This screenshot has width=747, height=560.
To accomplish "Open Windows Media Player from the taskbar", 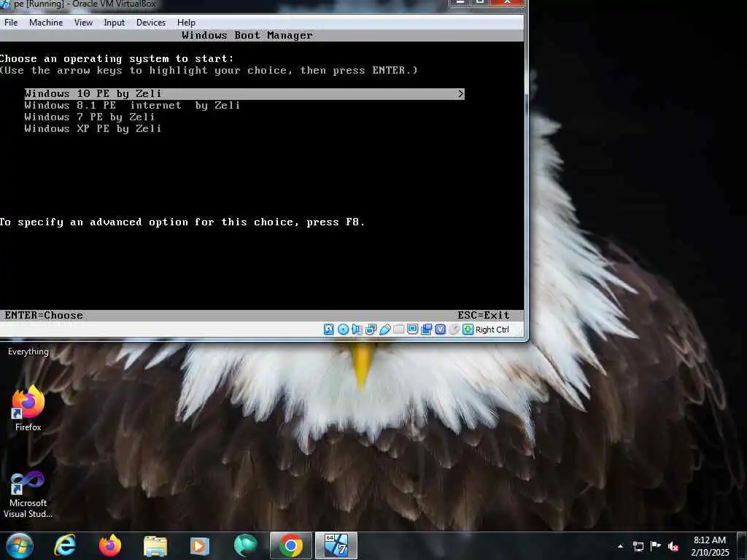I will [200, 545].
